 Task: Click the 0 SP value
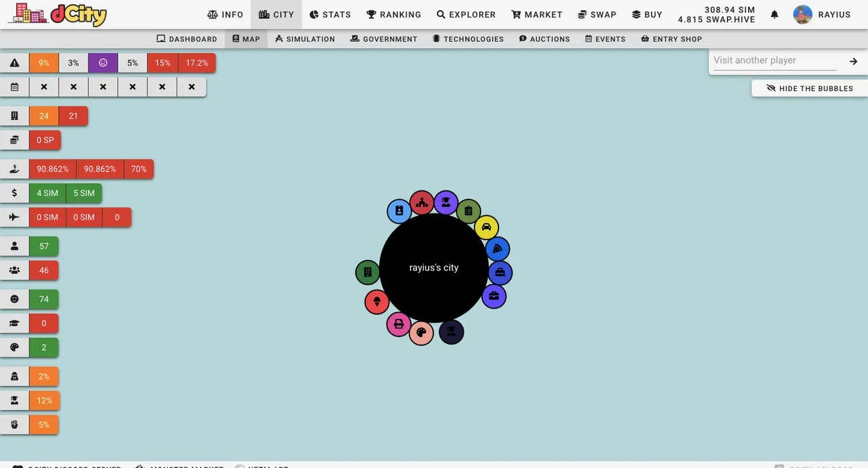45,140
